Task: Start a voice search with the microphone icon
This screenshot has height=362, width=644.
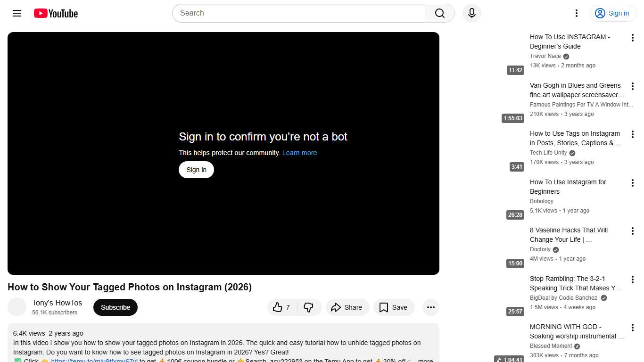Action: pyautogui.click(x=471, y=13)
